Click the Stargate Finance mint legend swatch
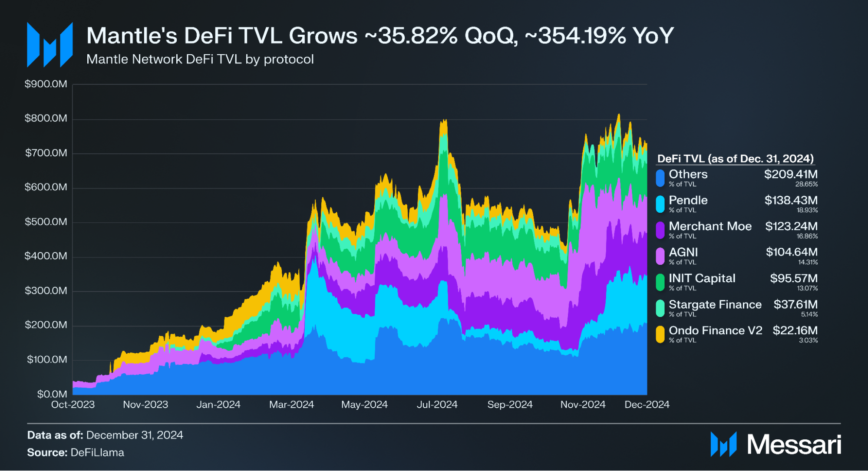Screen dimensions: 868x471 [660, 308]
